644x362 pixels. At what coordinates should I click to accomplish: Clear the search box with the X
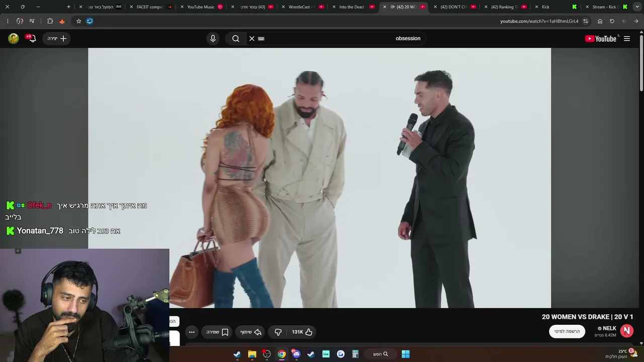(252, 39)
